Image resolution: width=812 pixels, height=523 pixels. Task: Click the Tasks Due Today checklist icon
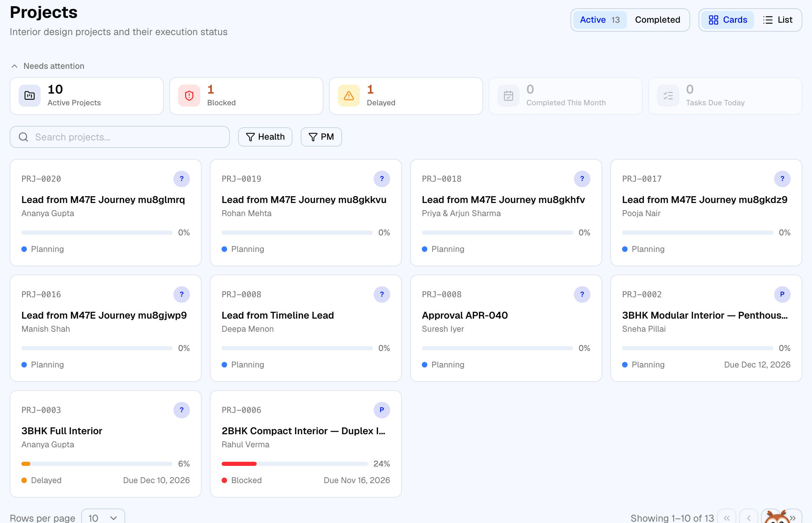coord(668,96)
